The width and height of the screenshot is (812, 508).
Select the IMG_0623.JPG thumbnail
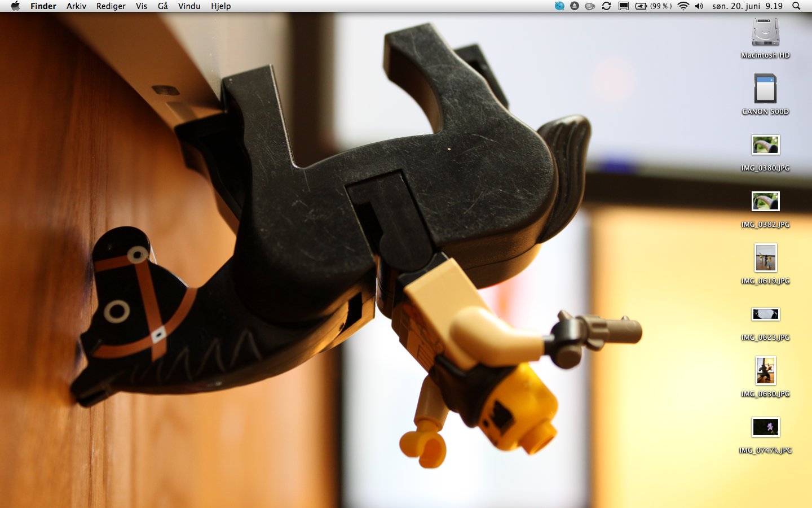pyautogui.click(x=765, y=314)
